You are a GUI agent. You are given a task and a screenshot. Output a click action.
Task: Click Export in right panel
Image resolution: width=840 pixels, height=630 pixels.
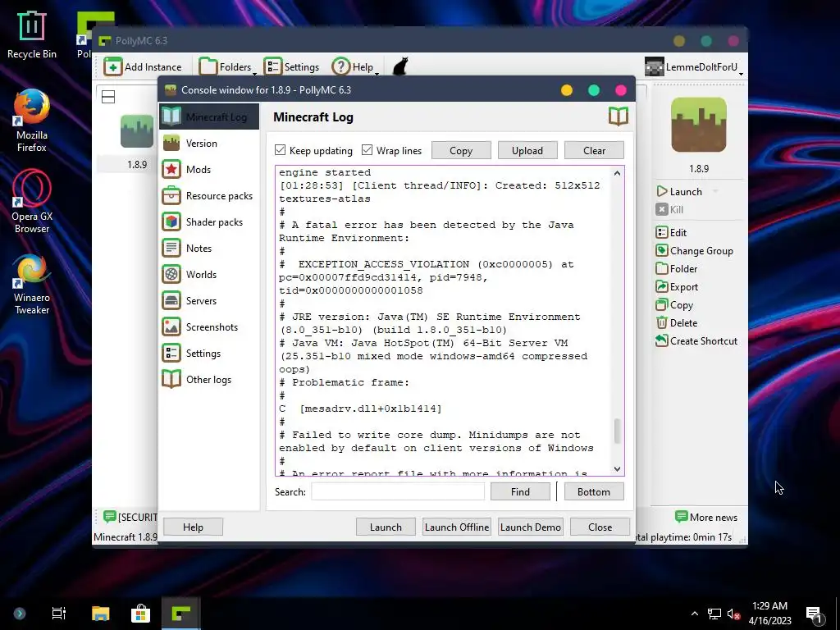[677, 287]
